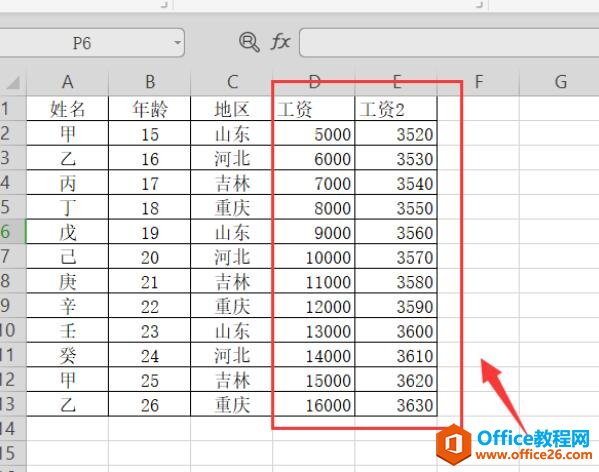Click the cell '5000'
Viewport: 599px width, 472px height.
pos(314,133)
